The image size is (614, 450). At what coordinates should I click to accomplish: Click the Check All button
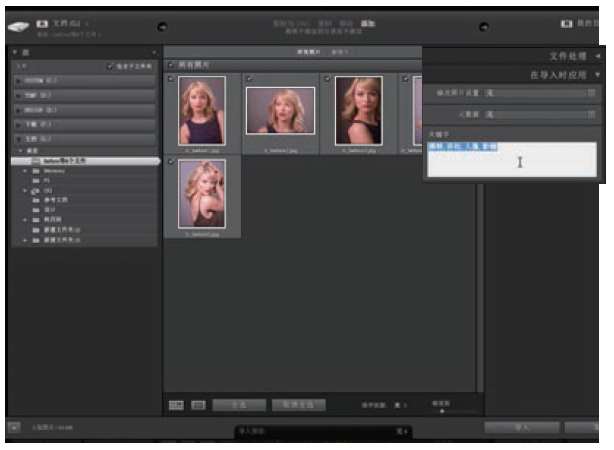click(238, 405)
